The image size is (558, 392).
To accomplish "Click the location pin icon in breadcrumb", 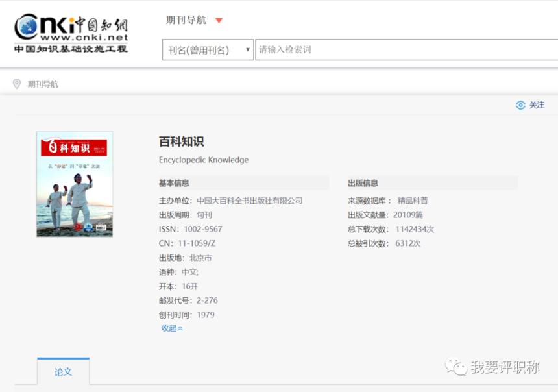I will 17,84.
